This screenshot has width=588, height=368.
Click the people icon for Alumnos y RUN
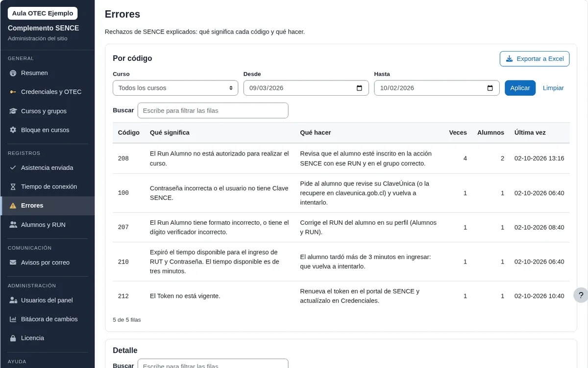coord(13,225)
